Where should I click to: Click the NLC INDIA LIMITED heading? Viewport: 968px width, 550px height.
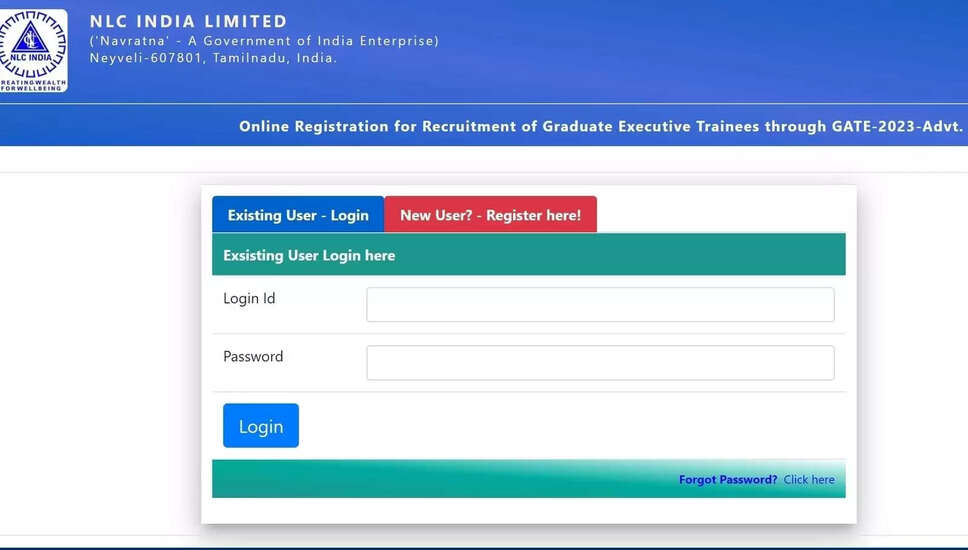188,21
